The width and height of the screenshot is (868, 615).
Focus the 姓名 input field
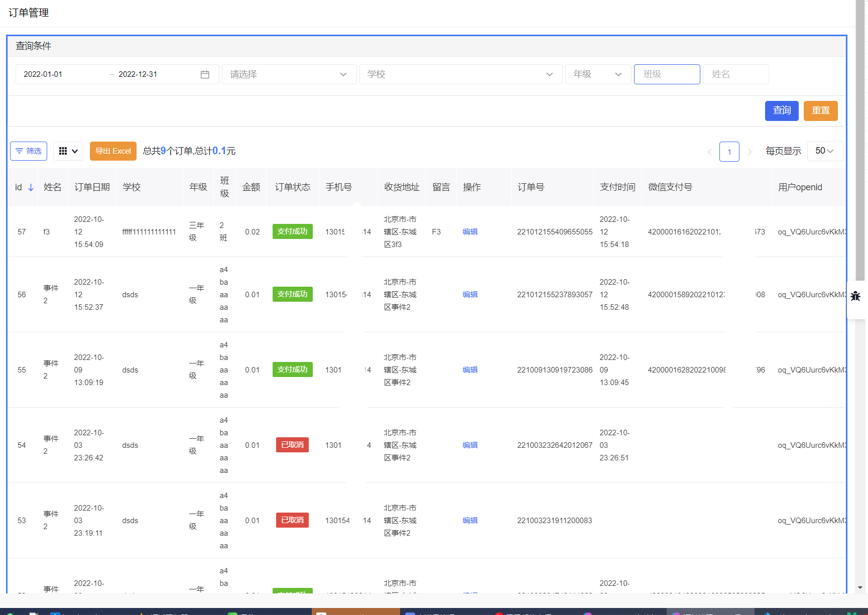pyautogui.click(x=735, y=74)
